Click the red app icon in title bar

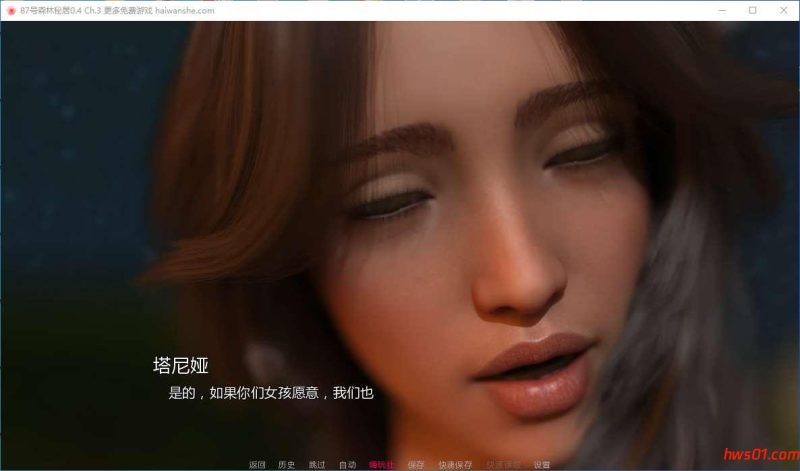(x=11, y=11)
